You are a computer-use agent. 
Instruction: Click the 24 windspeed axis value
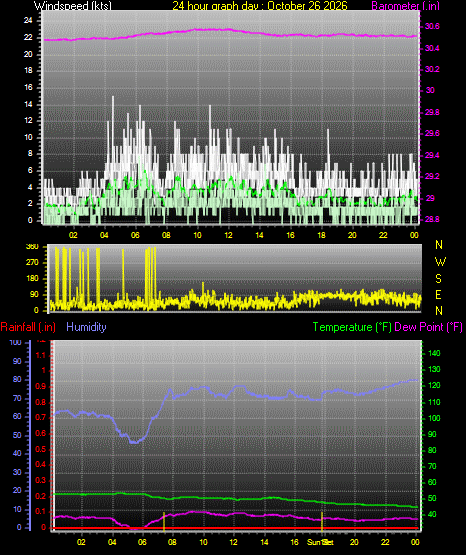[x=28, y=21]
